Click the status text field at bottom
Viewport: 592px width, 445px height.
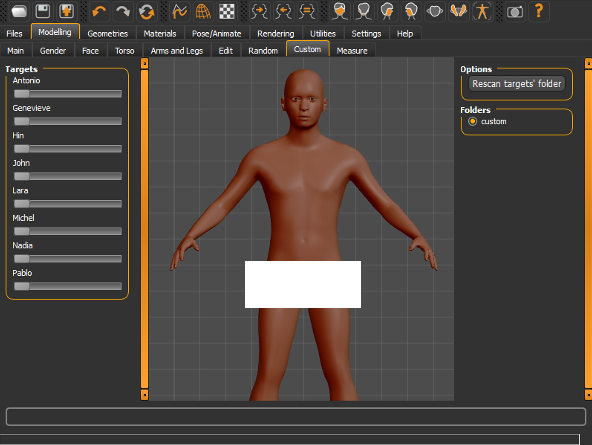296,417
